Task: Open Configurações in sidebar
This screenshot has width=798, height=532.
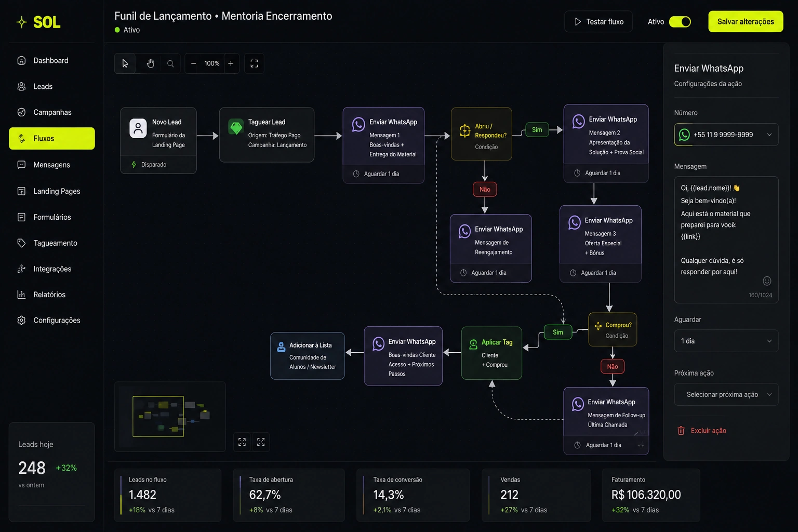Action: point(51,321)
